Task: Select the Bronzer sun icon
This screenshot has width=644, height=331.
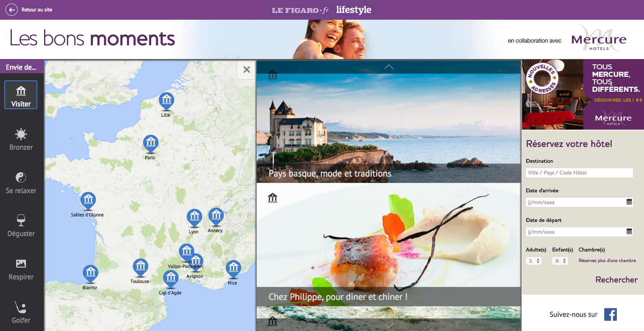Action: tap(21, 134)
